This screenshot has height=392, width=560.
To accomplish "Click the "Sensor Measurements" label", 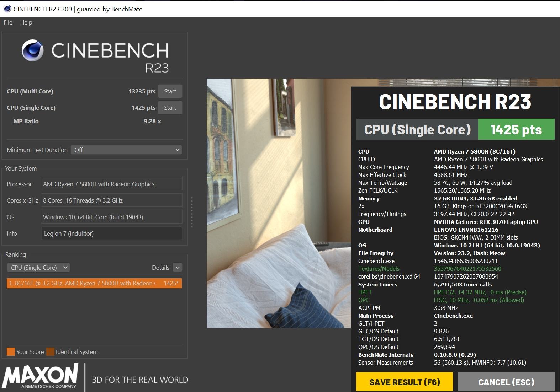I will coord(386,363).
